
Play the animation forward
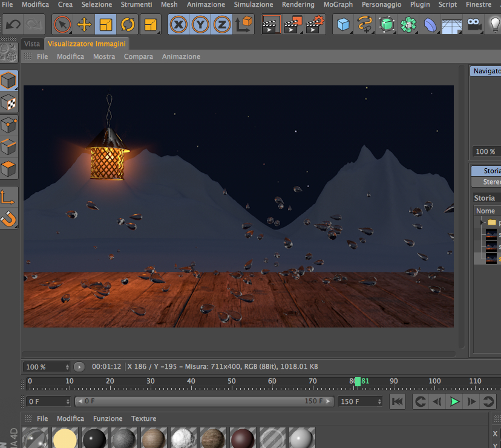(x=454, y=401)
